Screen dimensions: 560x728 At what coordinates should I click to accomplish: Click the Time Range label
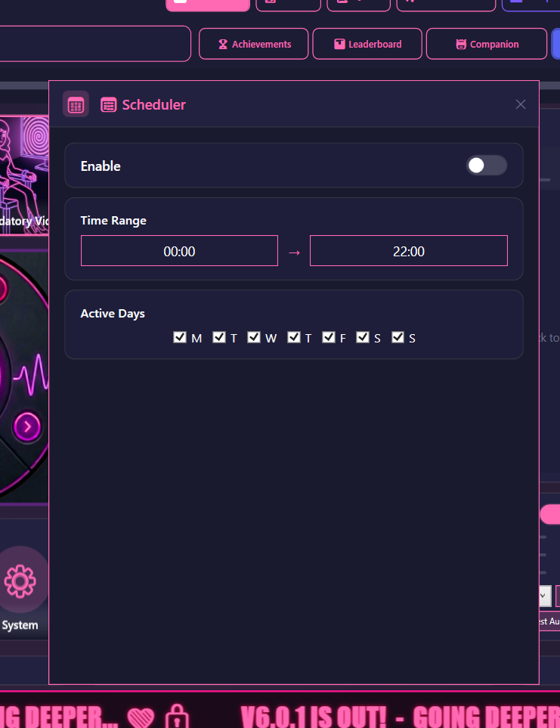point(113,221)
